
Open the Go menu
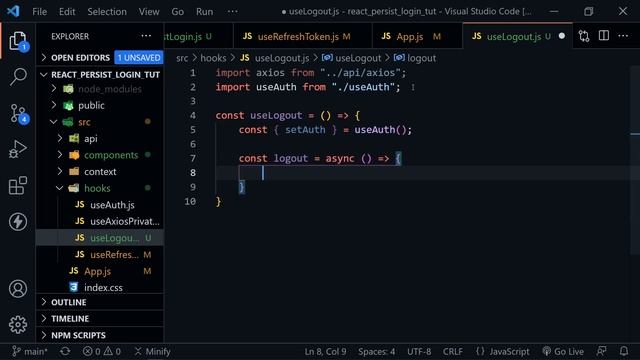point(178,11)
